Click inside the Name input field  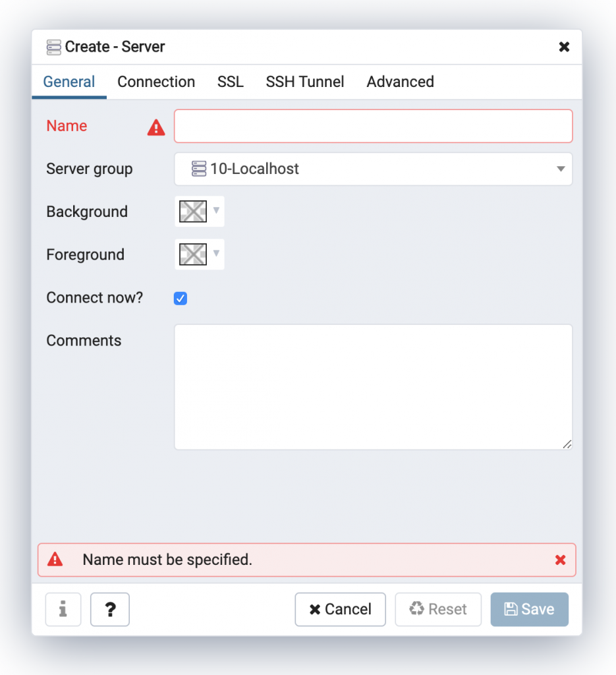coord(372,126)
